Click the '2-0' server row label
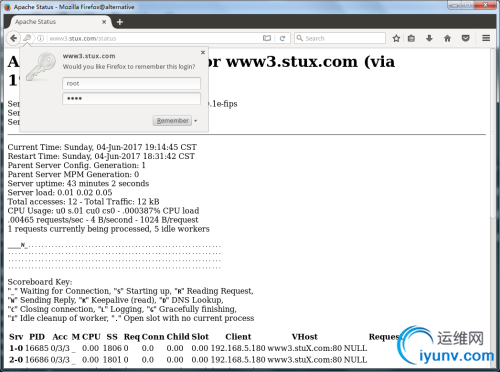 16,360
